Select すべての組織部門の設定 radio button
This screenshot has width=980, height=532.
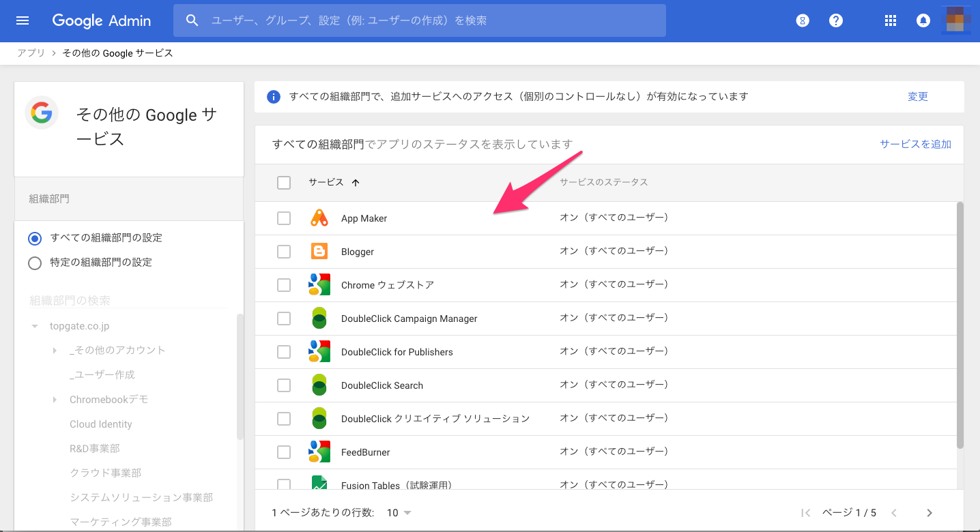coord(35,239)
